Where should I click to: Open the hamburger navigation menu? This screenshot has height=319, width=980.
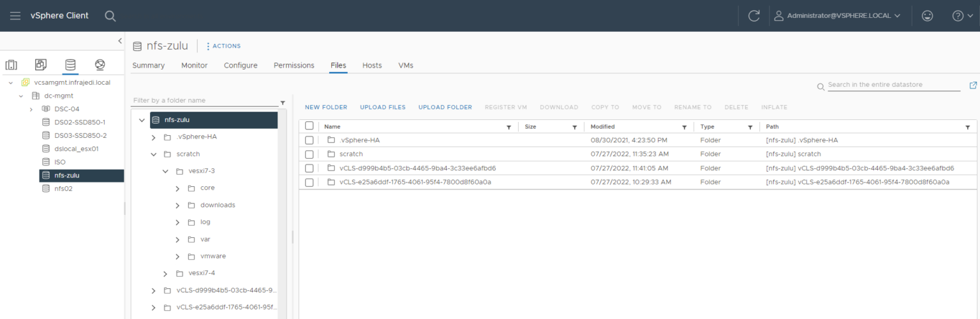pos(15,15)
